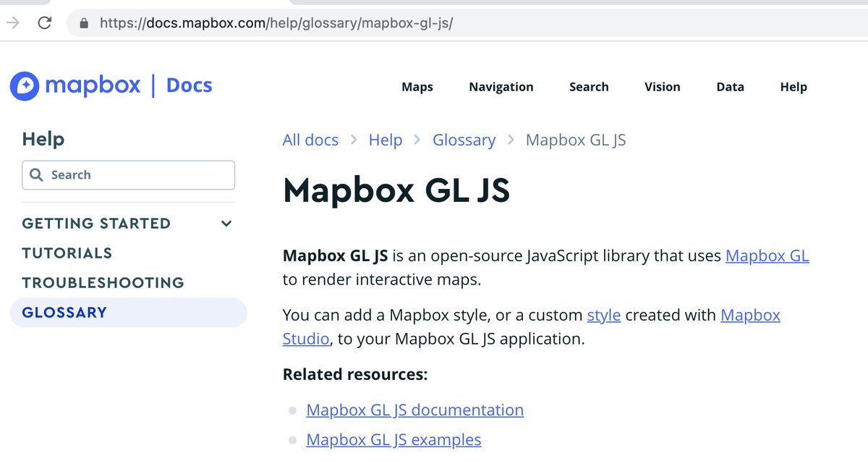Expand the Getting Started section chevron

226,224
